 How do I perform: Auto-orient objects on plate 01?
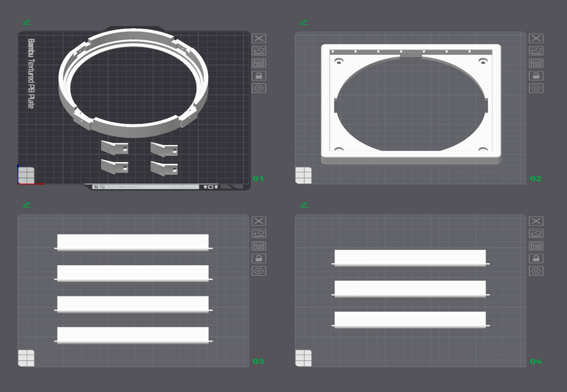tap(259, 50)
